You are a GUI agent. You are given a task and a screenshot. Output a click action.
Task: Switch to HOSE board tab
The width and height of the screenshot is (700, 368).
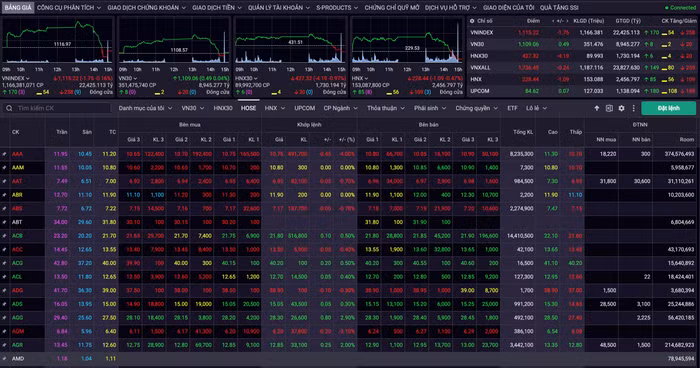(248, 108)
